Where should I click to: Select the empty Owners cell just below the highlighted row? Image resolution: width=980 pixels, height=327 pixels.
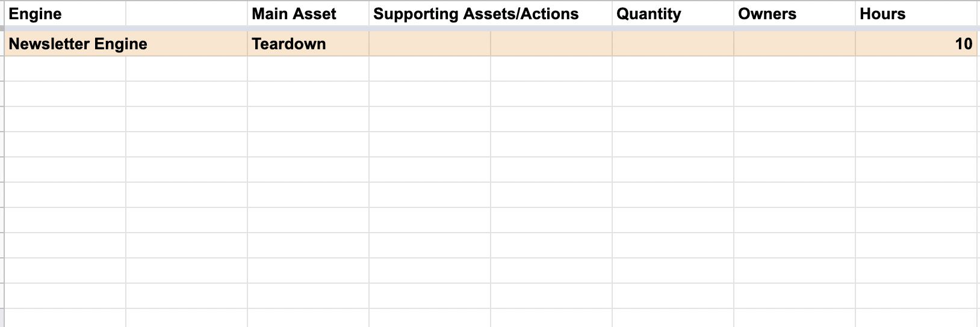coord(794,69)
